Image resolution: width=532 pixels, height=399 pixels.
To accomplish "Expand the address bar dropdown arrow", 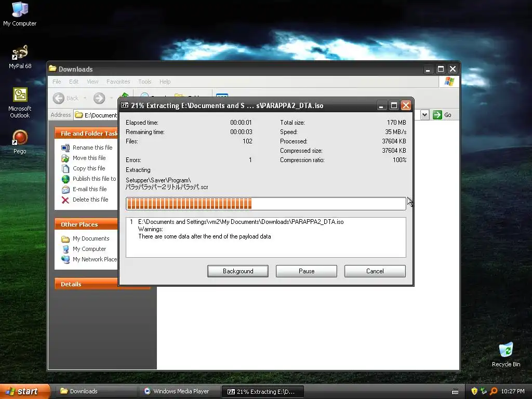I will coord(424,115).
